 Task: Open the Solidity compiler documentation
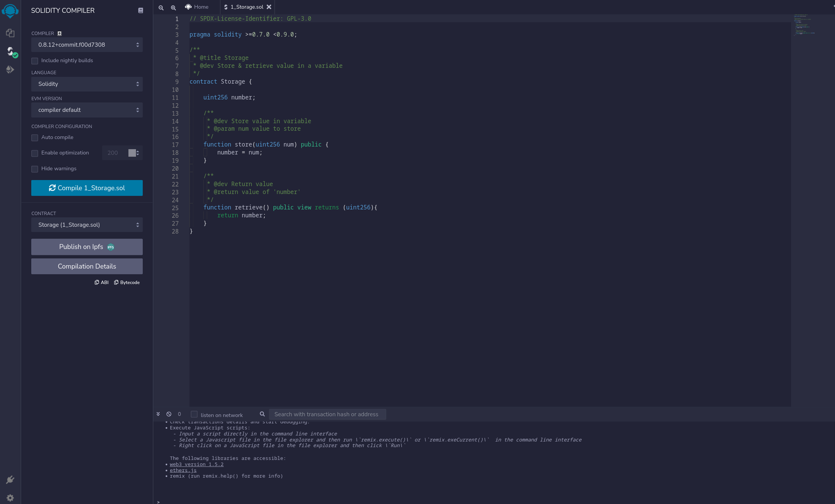[x=140, y=10]
